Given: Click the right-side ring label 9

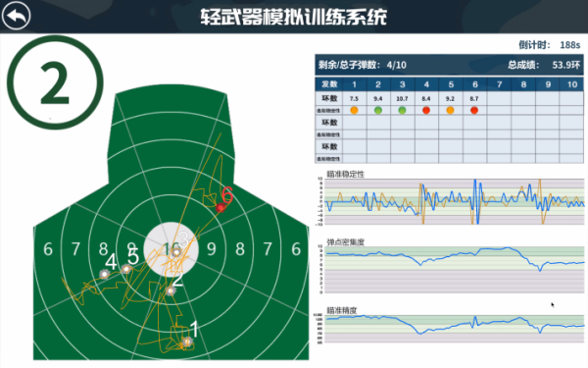Looking at the screenshot, I should (x=212, y=249).
